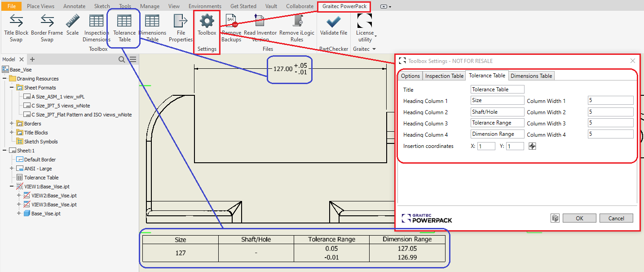Collapse the Sheet Formats folder
Screen dimensions: 644x272
click(12, 88)
